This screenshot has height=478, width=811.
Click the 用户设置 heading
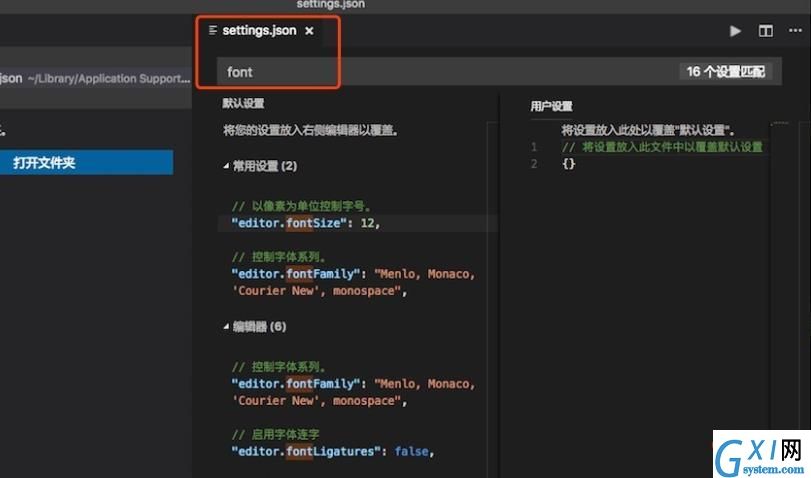click(551, 107)
